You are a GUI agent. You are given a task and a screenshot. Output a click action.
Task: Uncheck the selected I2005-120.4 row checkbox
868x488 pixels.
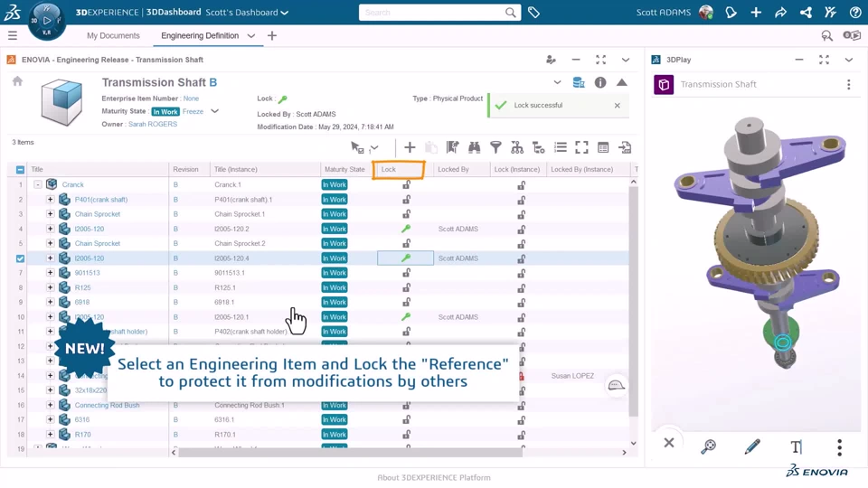[20, 258]
